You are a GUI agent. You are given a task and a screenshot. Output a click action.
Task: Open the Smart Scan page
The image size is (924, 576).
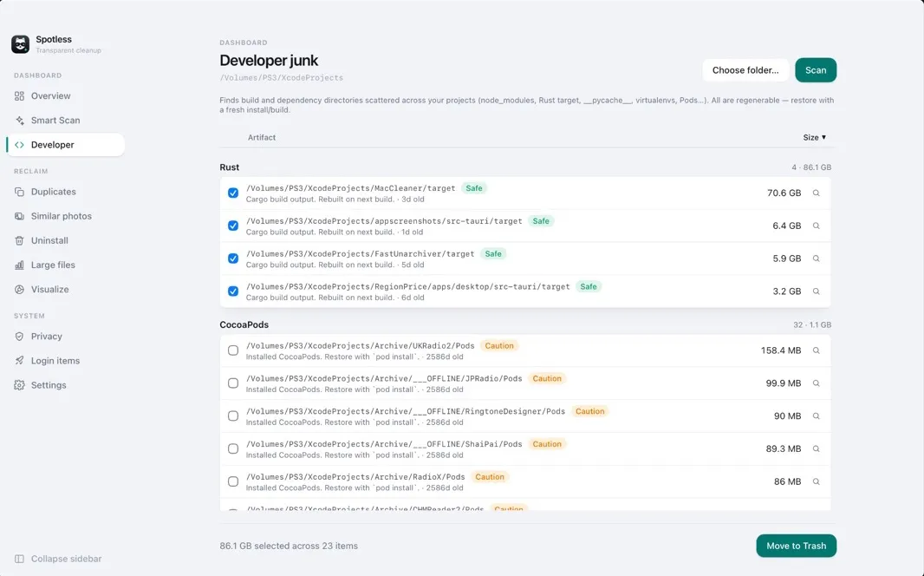pyautogui.click(x=65, y=121)
